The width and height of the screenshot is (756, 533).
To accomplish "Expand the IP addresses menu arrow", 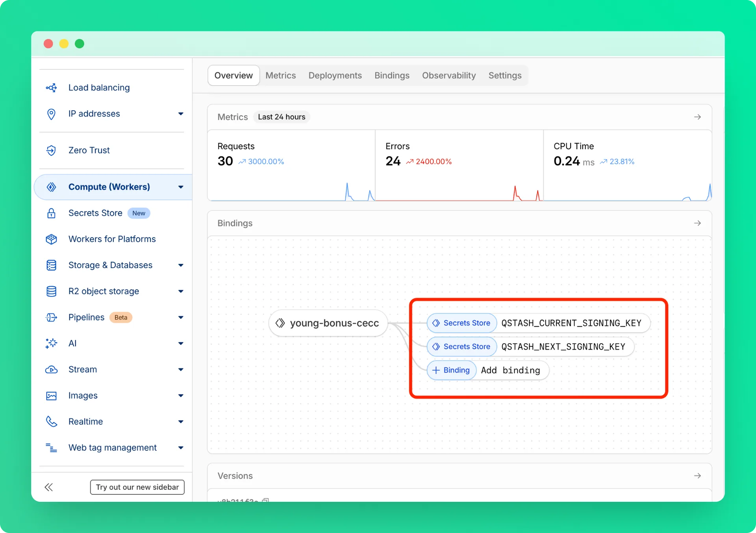I will 181,114.
